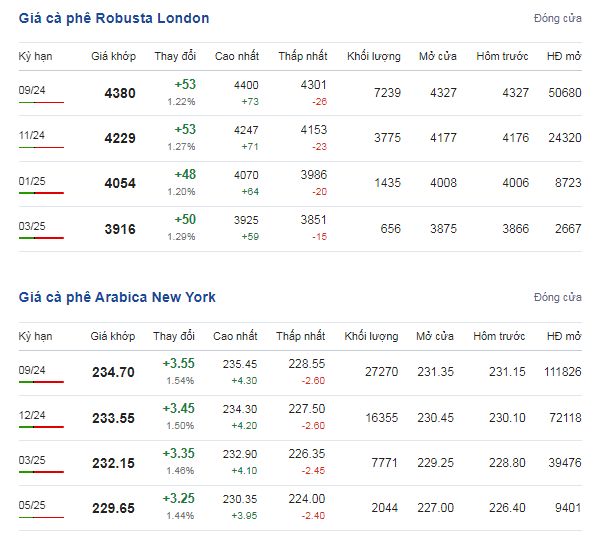This screenshot has width=603, height=541.
Task: Click Arabica matched price 229.65
Action: tap(113, 508)
